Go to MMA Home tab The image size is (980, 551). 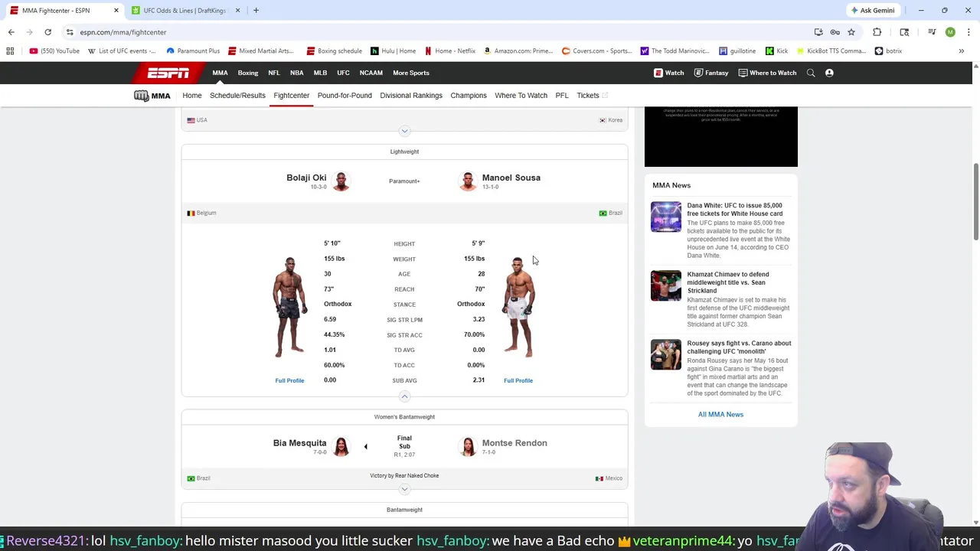(x=192, y=96)
